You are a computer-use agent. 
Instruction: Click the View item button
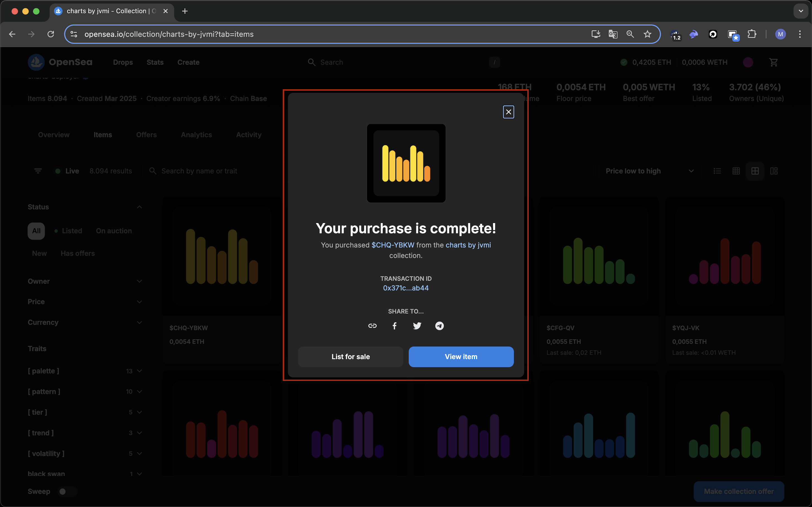click(x=461, y=357)
